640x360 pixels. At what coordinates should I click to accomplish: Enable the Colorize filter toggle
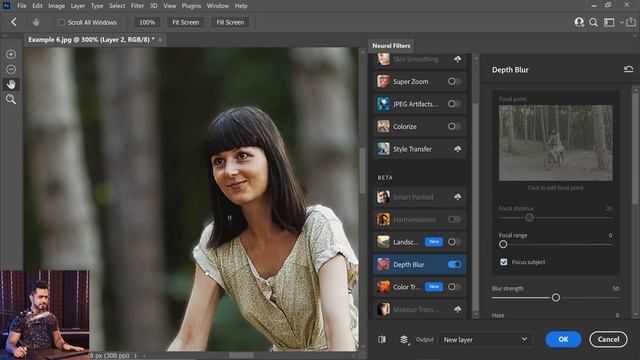coord(454,126)
